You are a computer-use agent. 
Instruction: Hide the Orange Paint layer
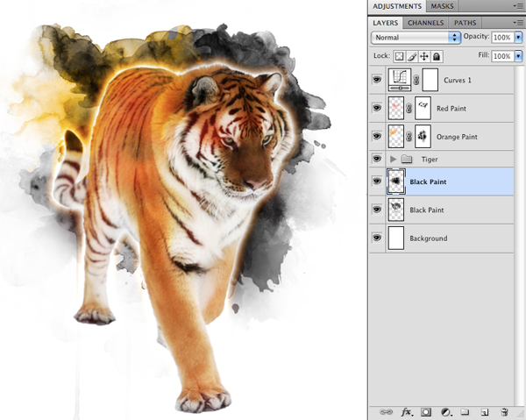(x=377, y=136)
